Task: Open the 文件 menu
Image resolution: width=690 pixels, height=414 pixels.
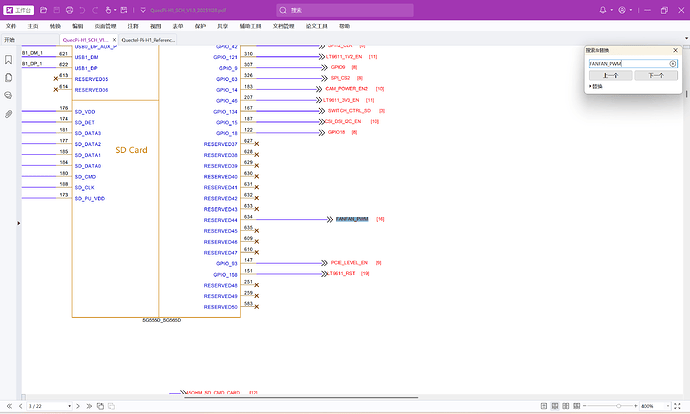Action: 11,26
